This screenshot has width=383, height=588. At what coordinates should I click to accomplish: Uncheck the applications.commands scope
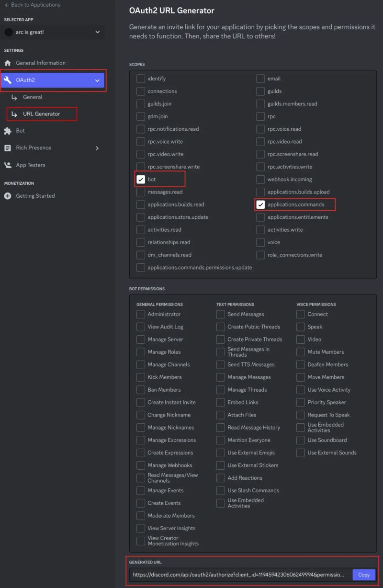260,204
